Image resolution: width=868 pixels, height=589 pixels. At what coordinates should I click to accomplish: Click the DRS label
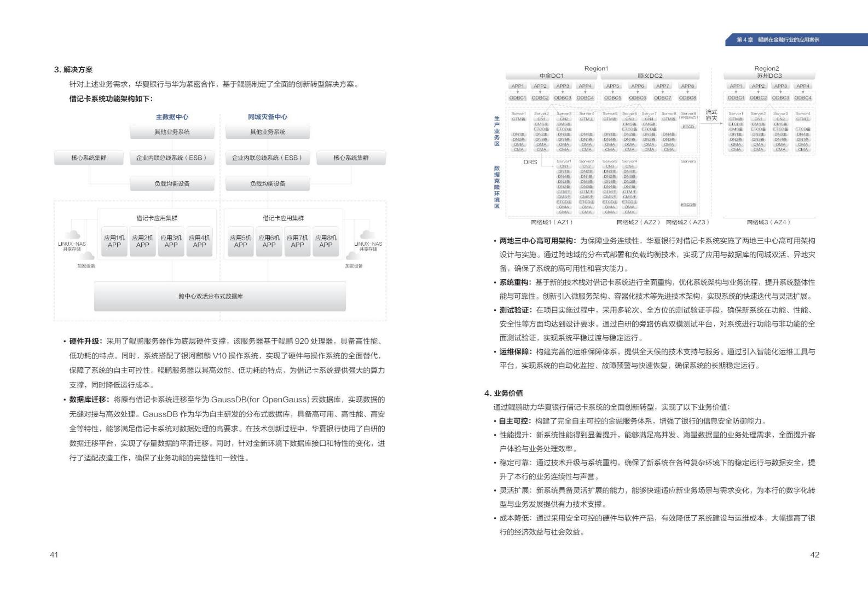pos(530,162)
